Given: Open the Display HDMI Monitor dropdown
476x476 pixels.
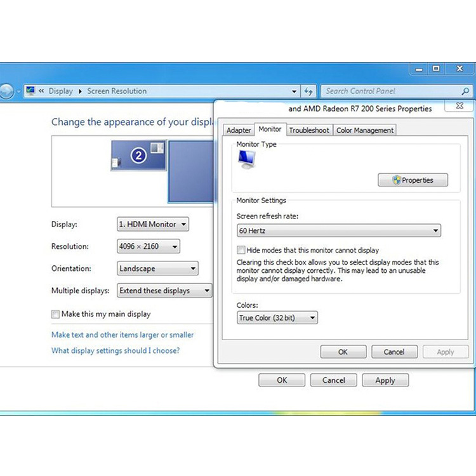Looking at the screenshot, I should (153, 224).
